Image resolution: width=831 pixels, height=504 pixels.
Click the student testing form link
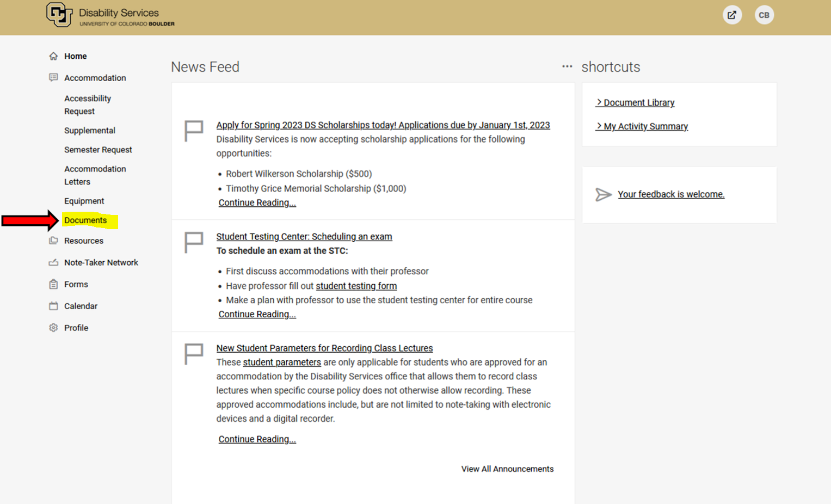[x=356, y=286]
